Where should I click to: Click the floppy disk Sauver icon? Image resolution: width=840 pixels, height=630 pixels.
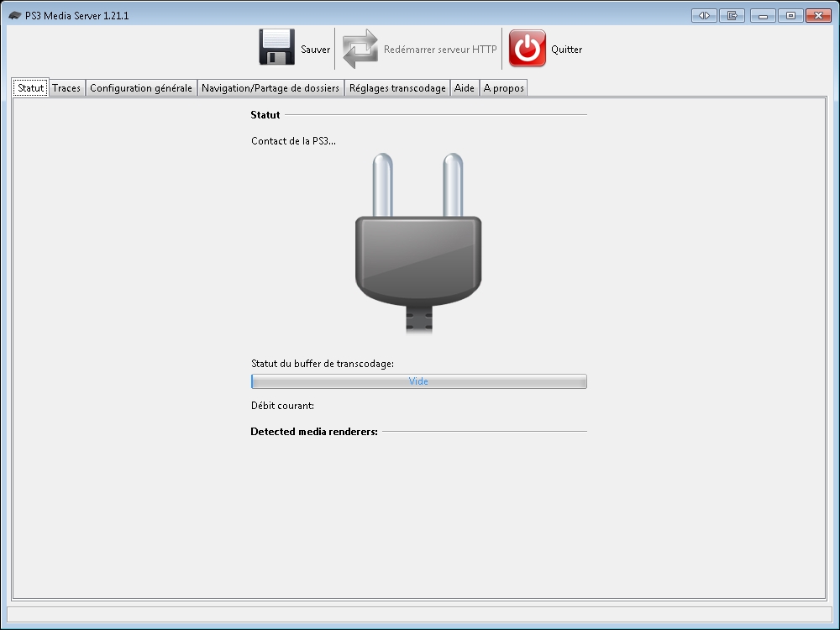276,47
